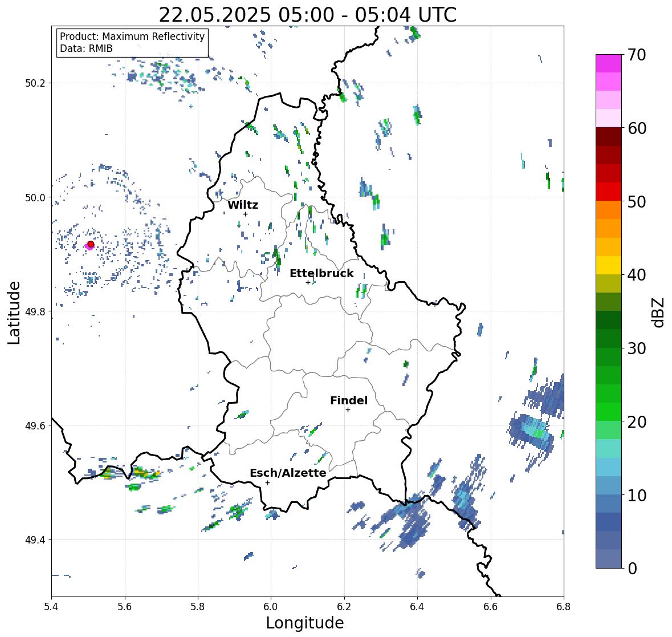This screenshot has height=637, width=672.
Task: Click latitude tick label 49.6
Action: 35,425
